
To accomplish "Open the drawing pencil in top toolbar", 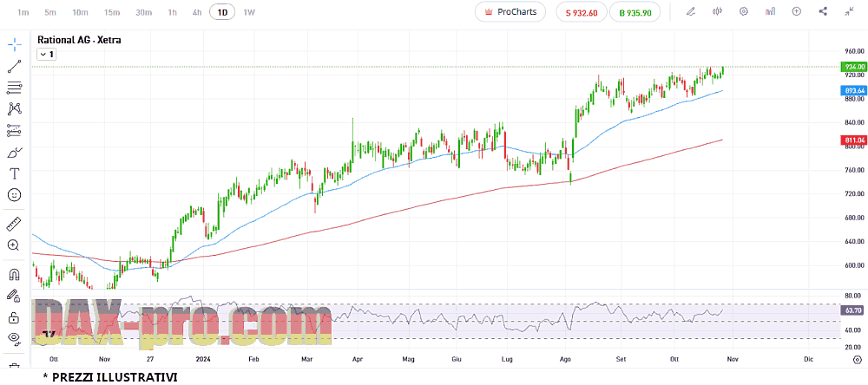I will (x=691, y=11).
